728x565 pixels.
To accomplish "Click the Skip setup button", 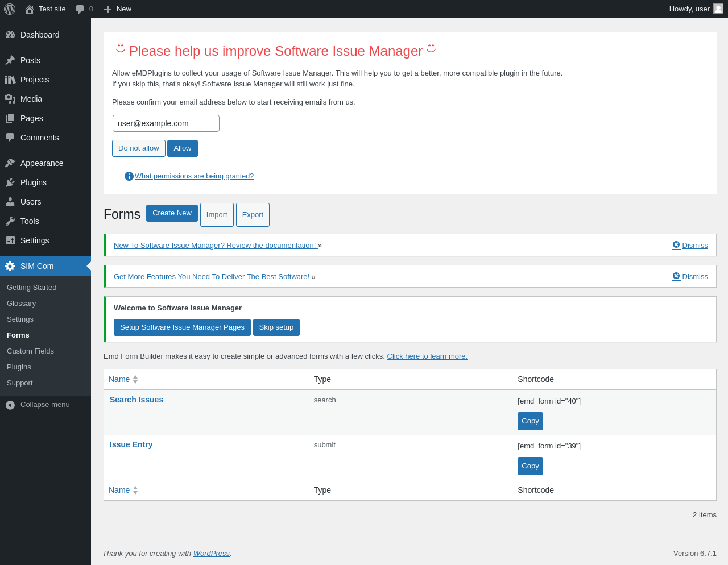I will [x=276, y=327].
